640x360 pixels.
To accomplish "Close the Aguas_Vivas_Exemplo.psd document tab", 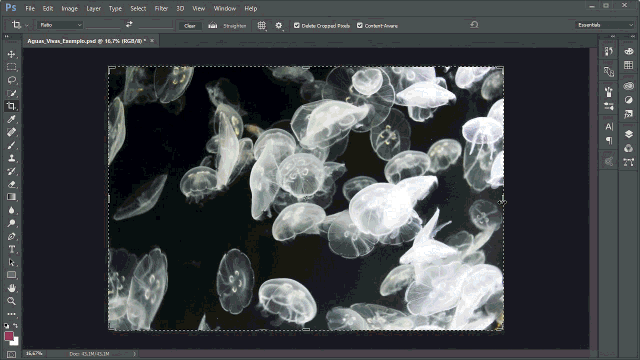I will (152, 40).
